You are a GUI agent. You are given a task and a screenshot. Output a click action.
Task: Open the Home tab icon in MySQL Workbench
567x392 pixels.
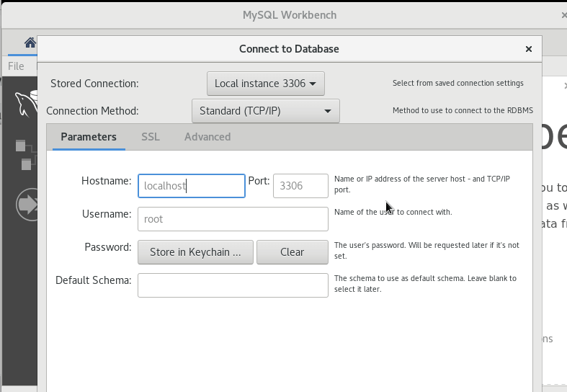coord(30,43)
